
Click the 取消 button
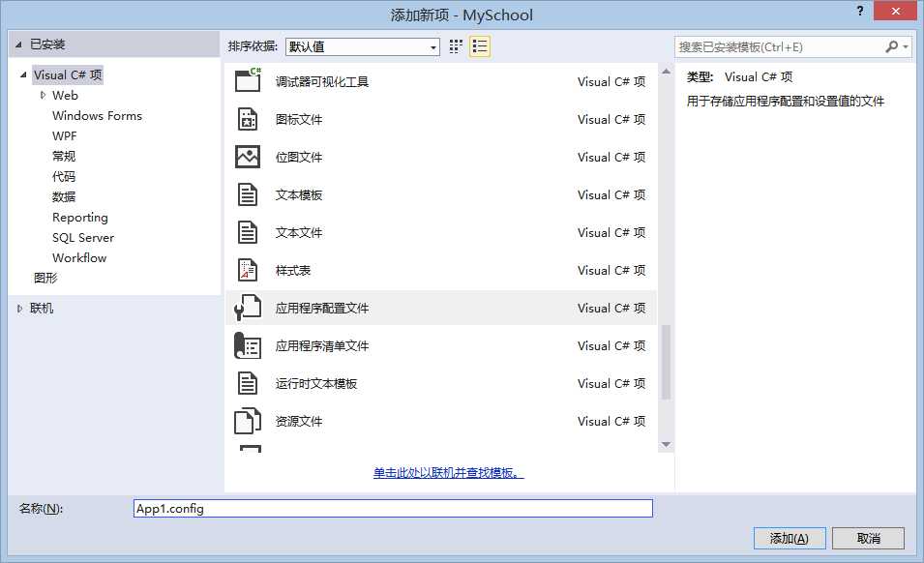[x=868, y=538]
